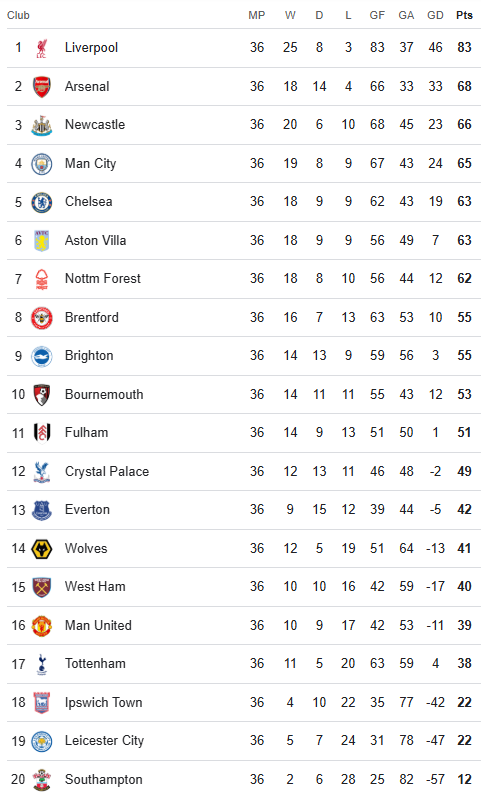Viewport: 481px width, 795px height.
Task: Select the Leicester City fox crest
Action: (x=42, y=741)
